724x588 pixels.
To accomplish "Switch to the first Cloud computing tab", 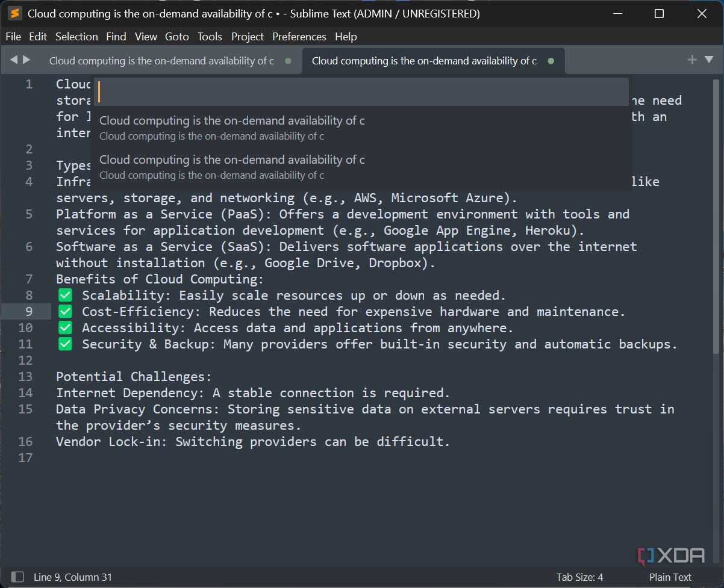I will (161, 61).
